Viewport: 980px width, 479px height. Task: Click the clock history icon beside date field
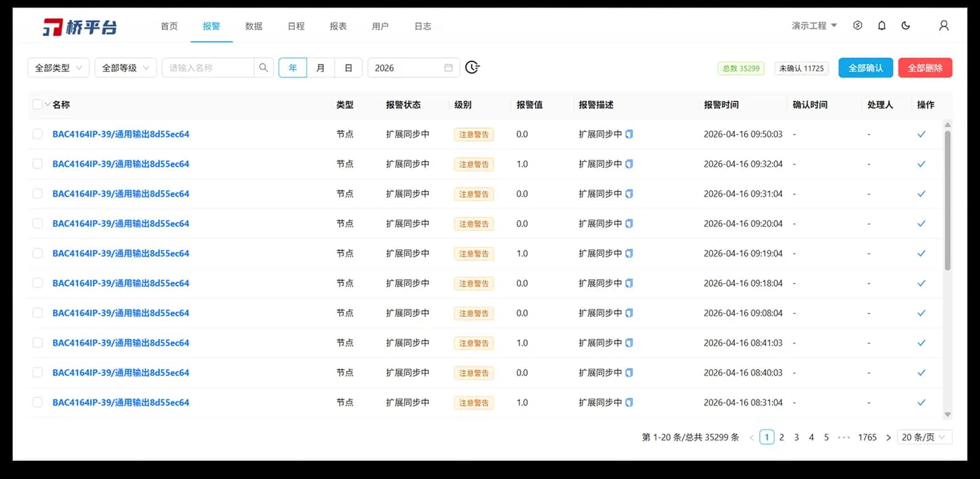click(472, 67)
